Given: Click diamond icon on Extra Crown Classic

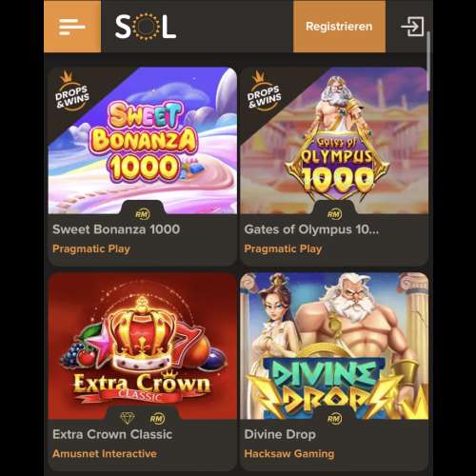Looking at the screenshot, I should click(x=128, y=418).
